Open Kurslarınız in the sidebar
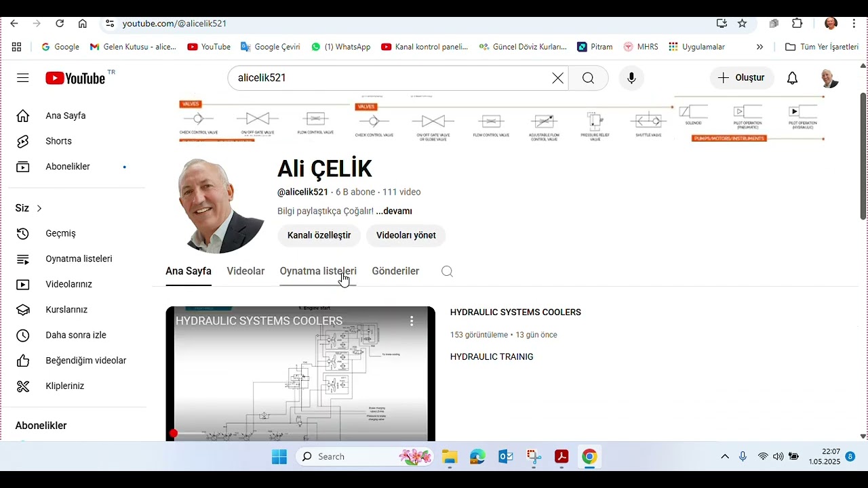 point(77,310)
